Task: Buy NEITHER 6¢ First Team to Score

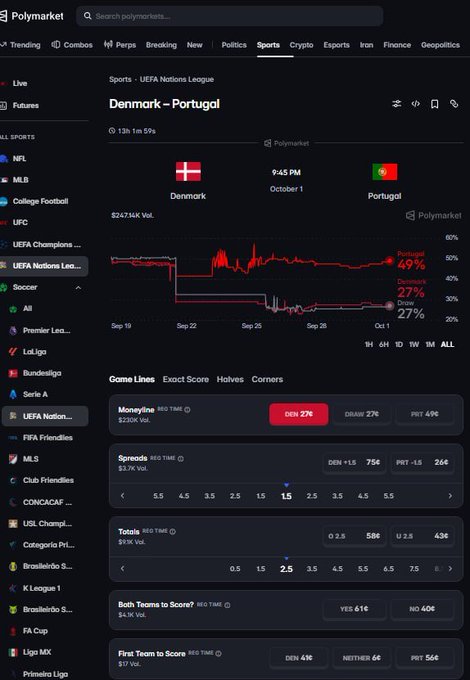Action: [x=362, y=658]
